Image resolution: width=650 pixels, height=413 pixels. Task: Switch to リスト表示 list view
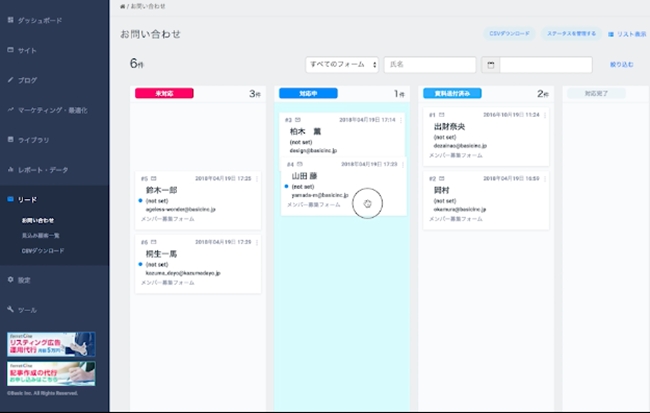tap(626, 34)
